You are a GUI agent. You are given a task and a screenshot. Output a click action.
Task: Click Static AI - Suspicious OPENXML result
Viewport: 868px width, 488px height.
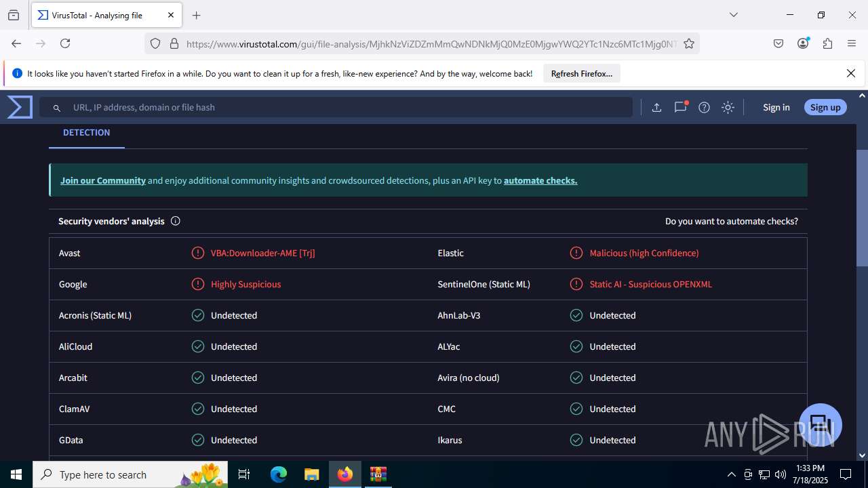651,284
